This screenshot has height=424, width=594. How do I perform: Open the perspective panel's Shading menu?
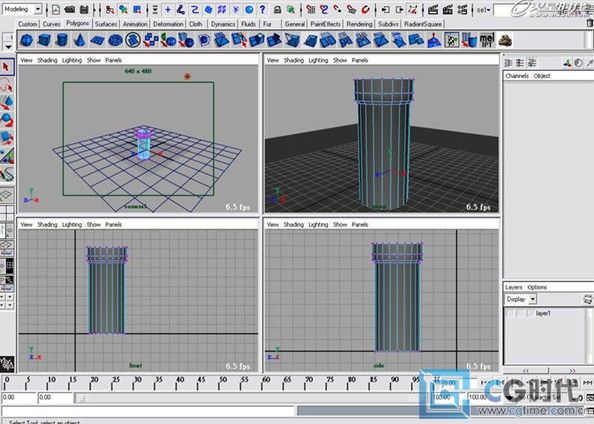click(294, 60)
